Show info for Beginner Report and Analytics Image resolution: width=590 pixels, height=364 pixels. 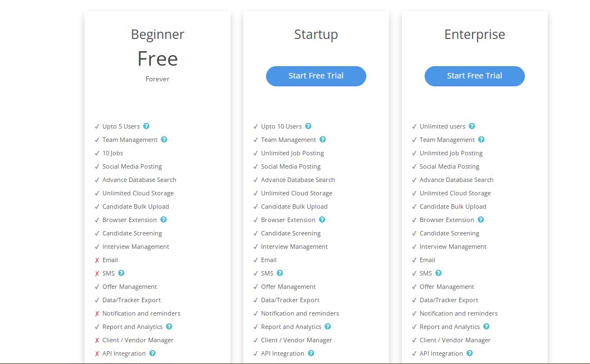coord(169,327)
